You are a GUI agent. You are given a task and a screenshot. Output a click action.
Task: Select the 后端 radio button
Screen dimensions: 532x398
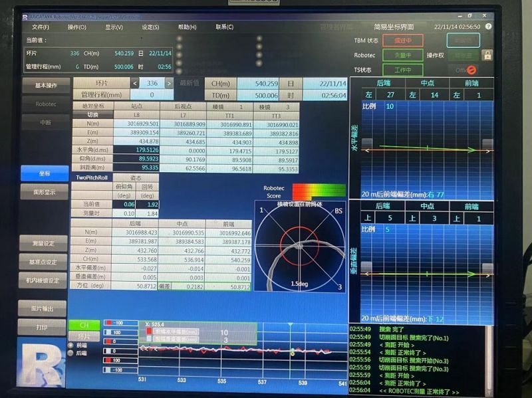[72, 353]
